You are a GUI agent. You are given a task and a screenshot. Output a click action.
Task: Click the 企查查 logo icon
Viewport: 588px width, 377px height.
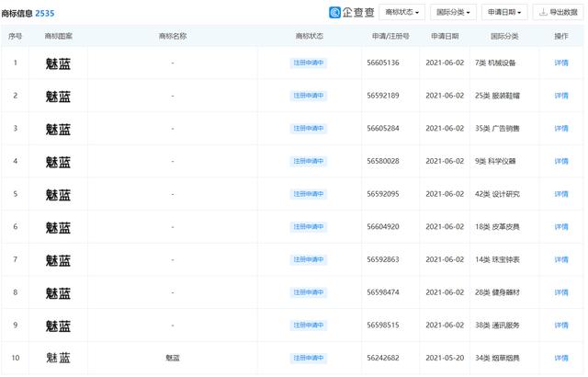(x=334, y=12)
